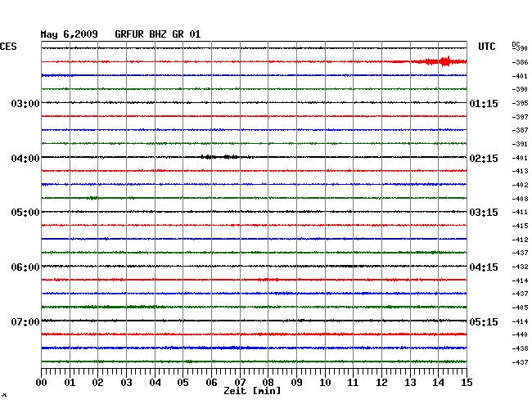Click the UTC time label "01:15"

484,103
